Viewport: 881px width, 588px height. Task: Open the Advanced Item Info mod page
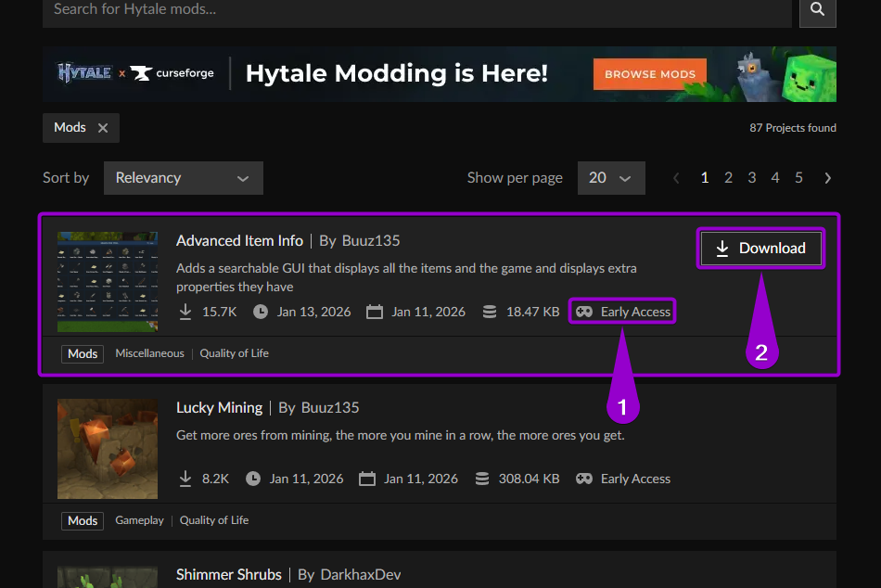(239, 240)
